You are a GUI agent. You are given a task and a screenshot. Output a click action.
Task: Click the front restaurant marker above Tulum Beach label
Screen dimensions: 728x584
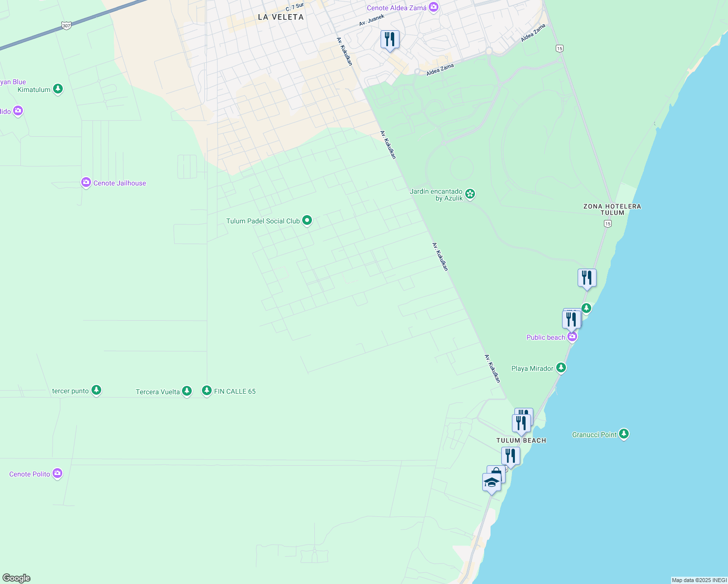(x=521, y=424)
